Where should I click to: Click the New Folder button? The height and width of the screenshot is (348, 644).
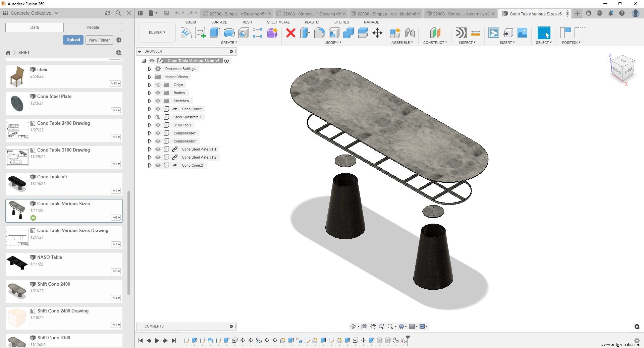coord(99,40)
